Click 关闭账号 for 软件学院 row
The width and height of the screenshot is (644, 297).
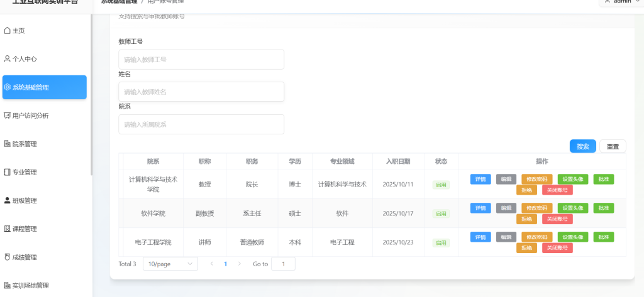point(557,219)
